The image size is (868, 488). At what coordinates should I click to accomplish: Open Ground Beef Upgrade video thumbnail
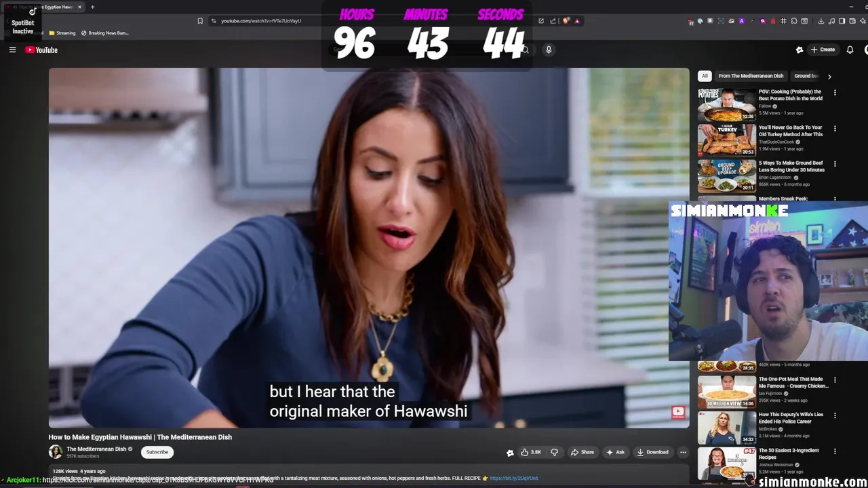click(x=727, y=176)
